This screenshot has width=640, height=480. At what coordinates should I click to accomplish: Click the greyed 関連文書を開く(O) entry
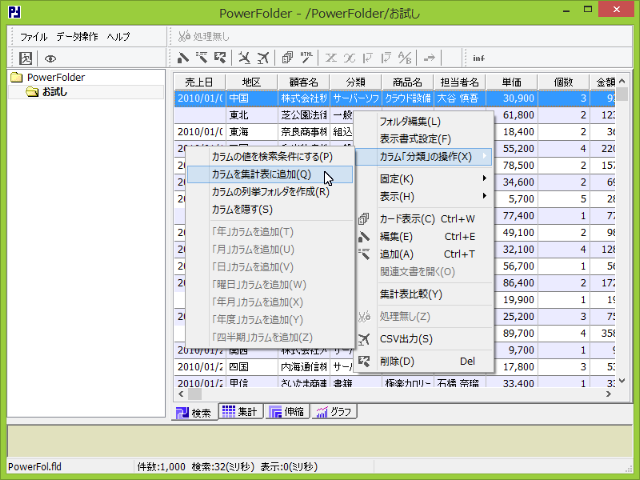click(424, 272)
